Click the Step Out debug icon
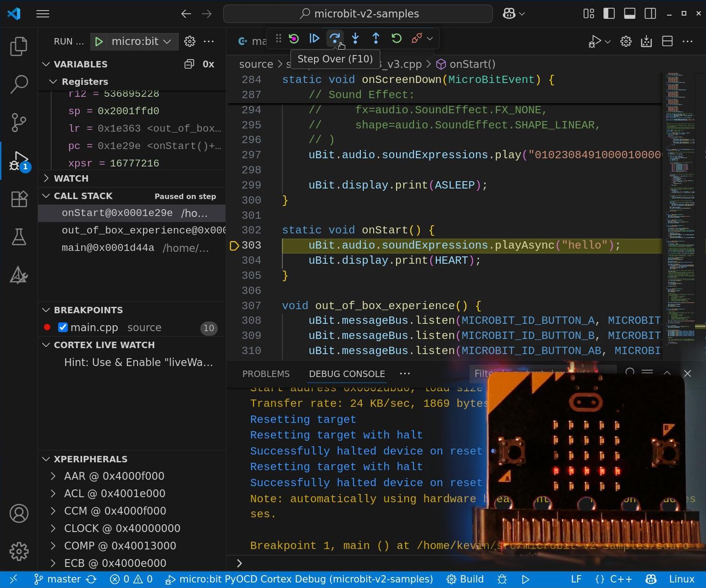Image resolution: width=706 pixels, height=588 pixels. 375,39
